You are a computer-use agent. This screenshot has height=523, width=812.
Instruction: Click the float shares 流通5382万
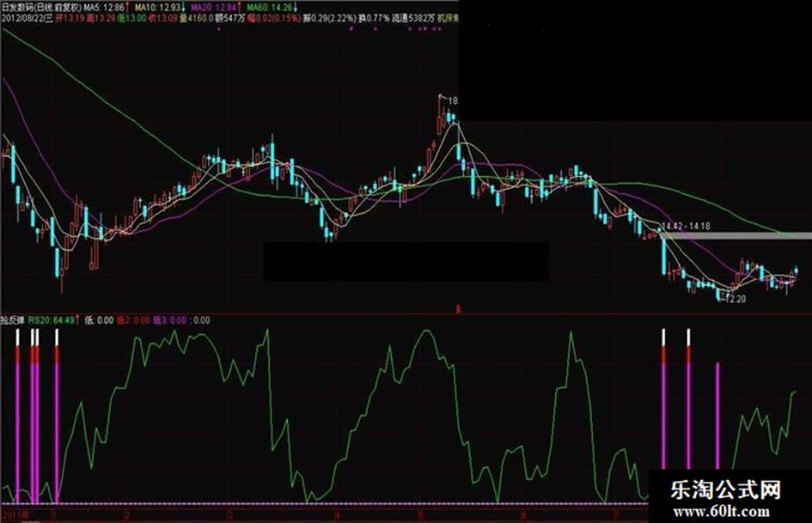point(413,19)
